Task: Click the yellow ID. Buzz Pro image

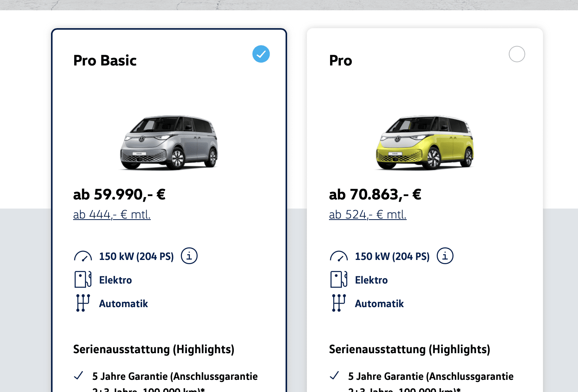Action: [425, 142]
